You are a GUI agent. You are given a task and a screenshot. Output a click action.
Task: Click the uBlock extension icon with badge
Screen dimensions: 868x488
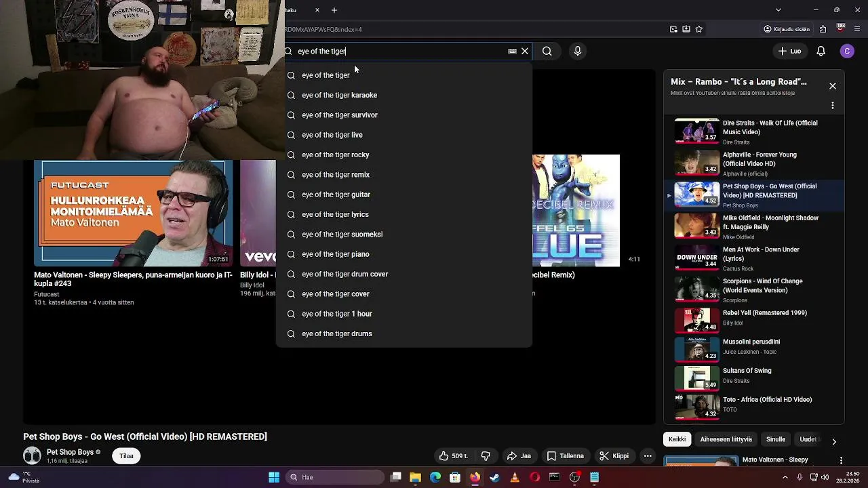click(x=840, y=28)
